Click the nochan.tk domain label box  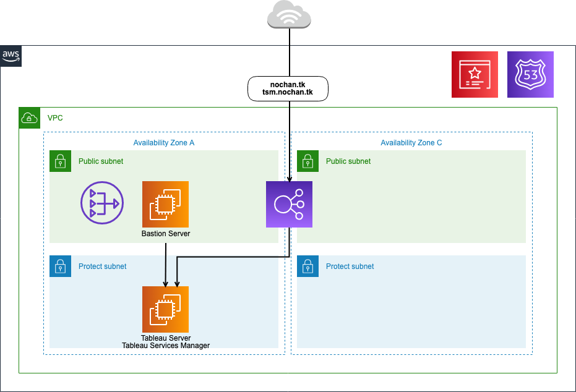pyautogui.click(x=288, y=88)
